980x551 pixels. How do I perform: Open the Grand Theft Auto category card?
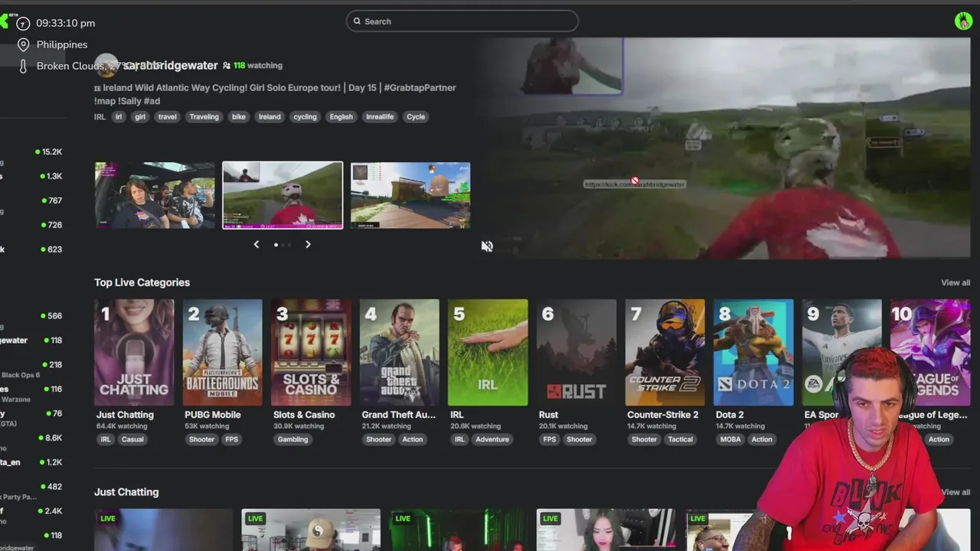coord(400,353)
